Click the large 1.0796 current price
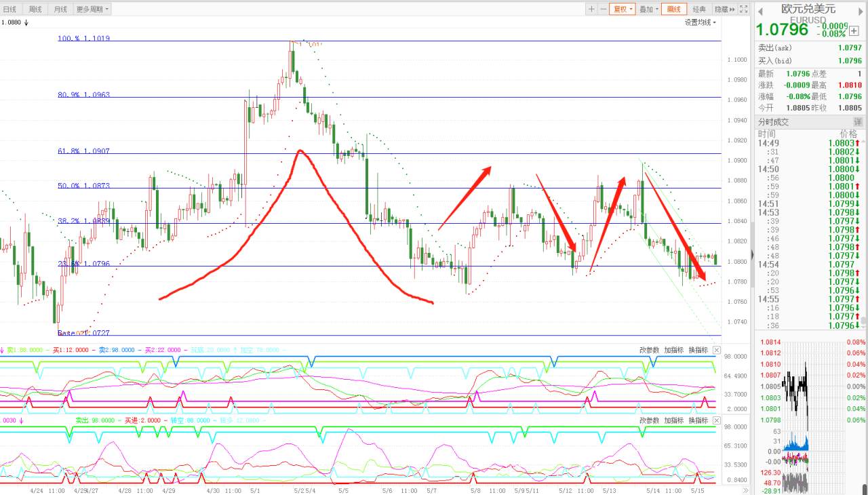Screen dimensions: 868x495 pyautogui.click(x=783, y=30)
